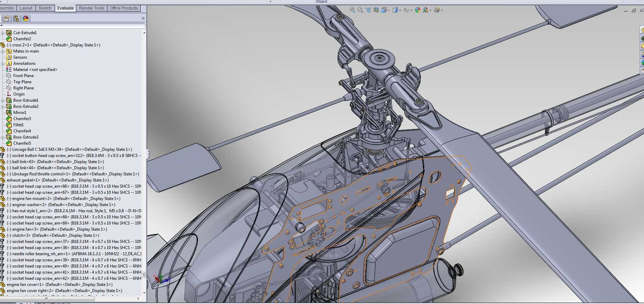Click the Hide/Show Items glasses icon
This screenshot has height=304, width=644.
pyautogui.click(x=406, y=10)
